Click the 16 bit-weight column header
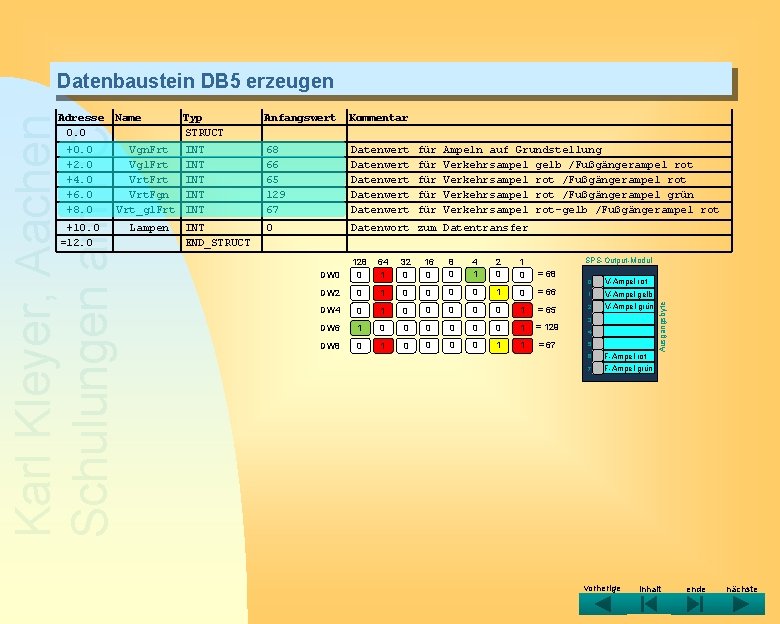780x624 pixels. [429, 262]
